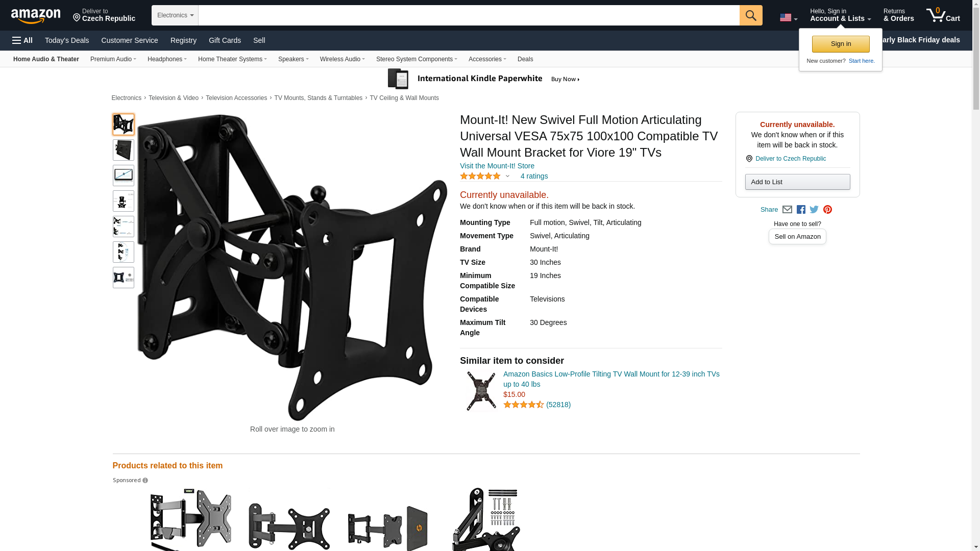Open the cart icon
Image resolution: width=980 pixels, height=551 pixels.
point(943,15)
